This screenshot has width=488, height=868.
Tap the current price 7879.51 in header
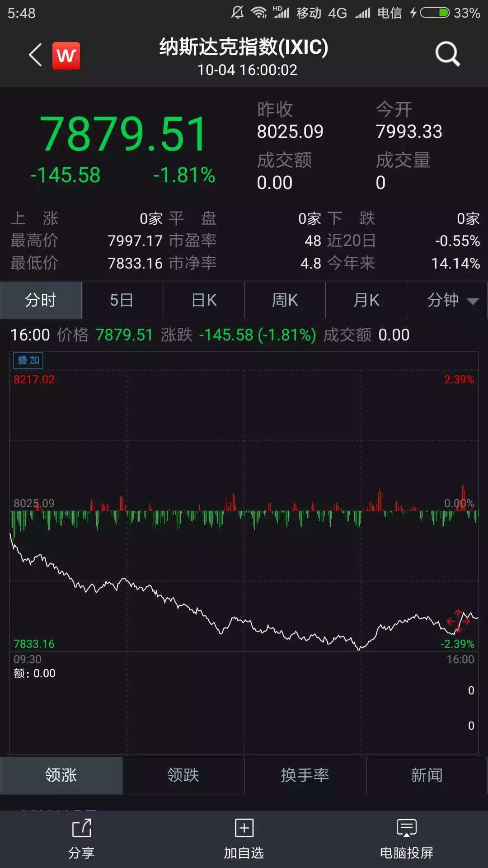click(x=123, y=134)
